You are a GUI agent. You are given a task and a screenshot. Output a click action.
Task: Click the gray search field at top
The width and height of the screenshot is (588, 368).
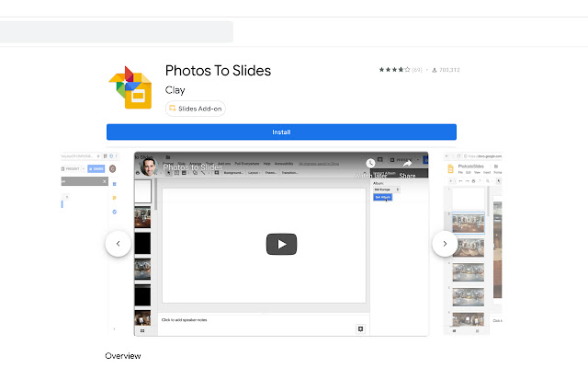point(117,31)
